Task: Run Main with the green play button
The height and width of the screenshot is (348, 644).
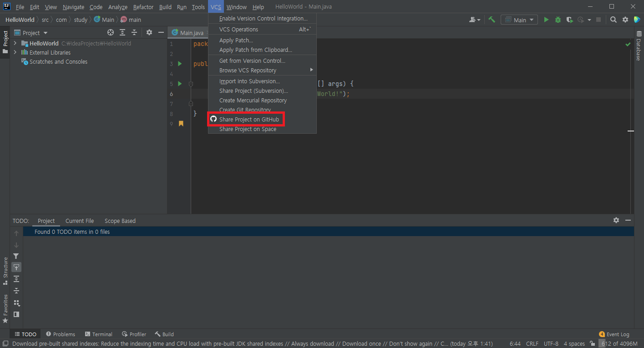Action: [546, 20]
